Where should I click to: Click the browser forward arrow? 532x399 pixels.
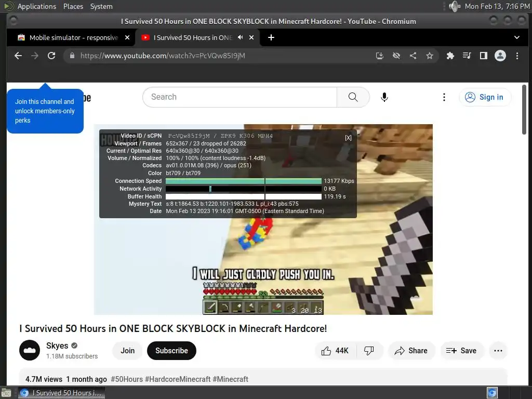coord(35,56)
